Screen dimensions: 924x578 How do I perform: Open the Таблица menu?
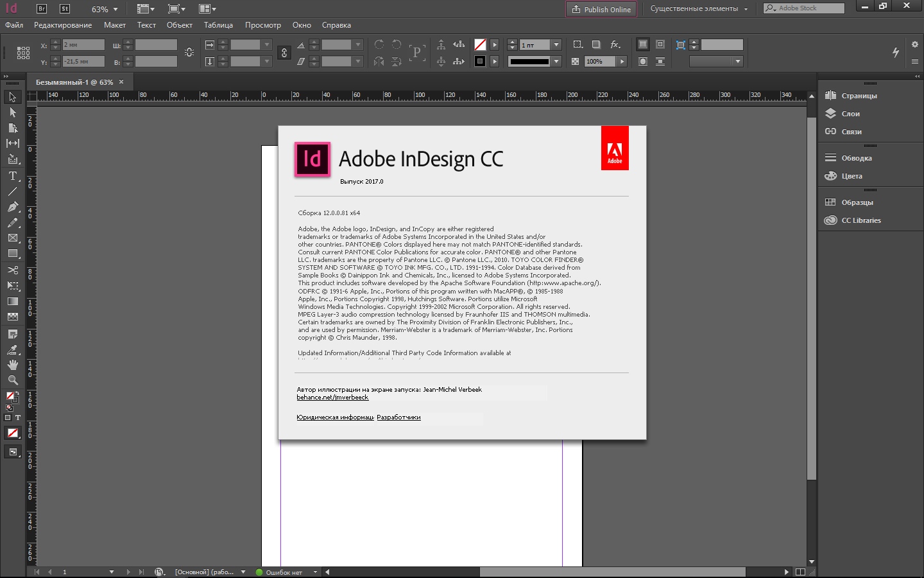coord(218,25)
